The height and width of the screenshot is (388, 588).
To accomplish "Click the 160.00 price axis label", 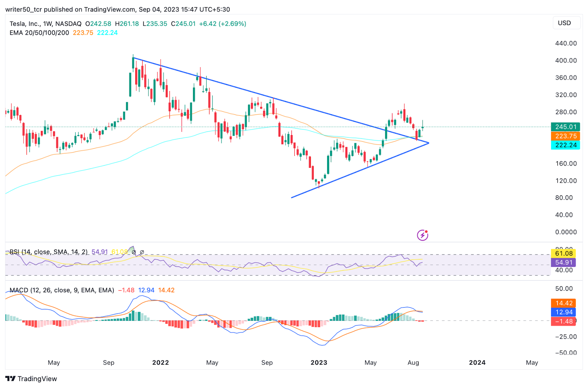I will coord(566,163).
